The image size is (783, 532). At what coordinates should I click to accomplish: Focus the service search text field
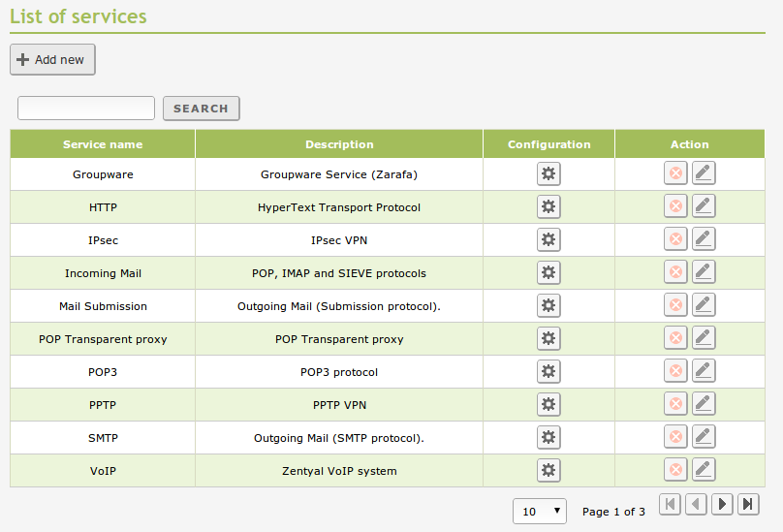[86, 109]
